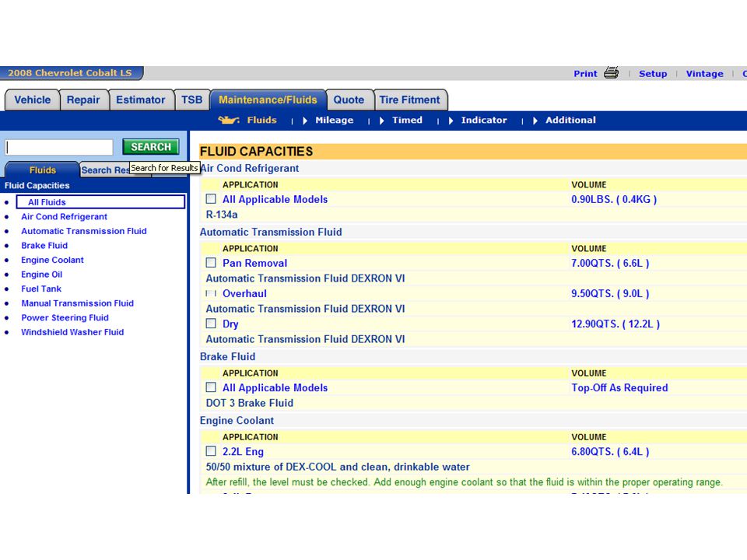Open the Quote tab

coord(349,100)
